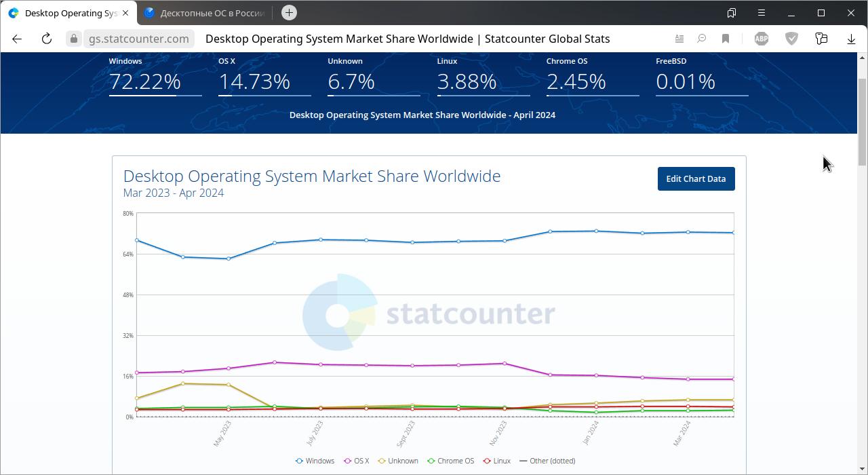Open the ABP ad blocker extension

click(762, 39)
